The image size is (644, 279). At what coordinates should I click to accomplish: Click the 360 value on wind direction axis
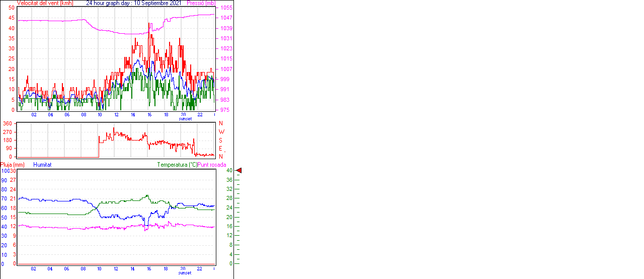[8, 124]
